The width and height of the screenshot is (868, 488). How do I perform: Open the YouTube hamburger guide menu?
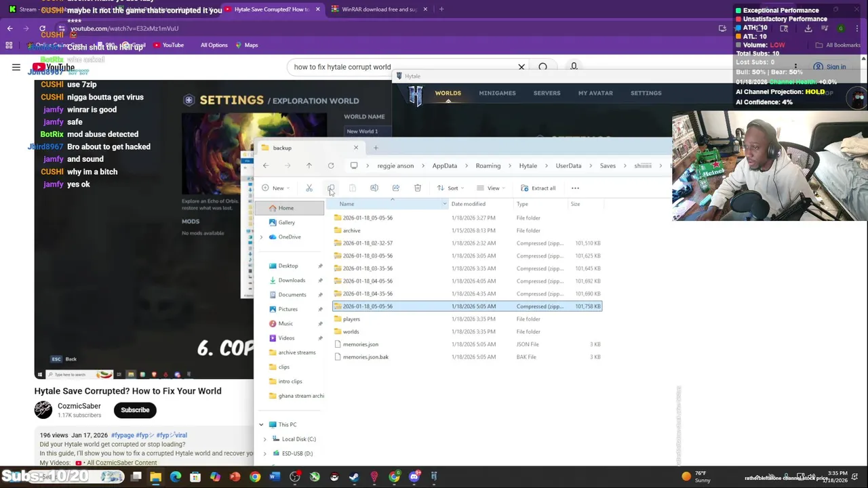click(x=16, y=67)
